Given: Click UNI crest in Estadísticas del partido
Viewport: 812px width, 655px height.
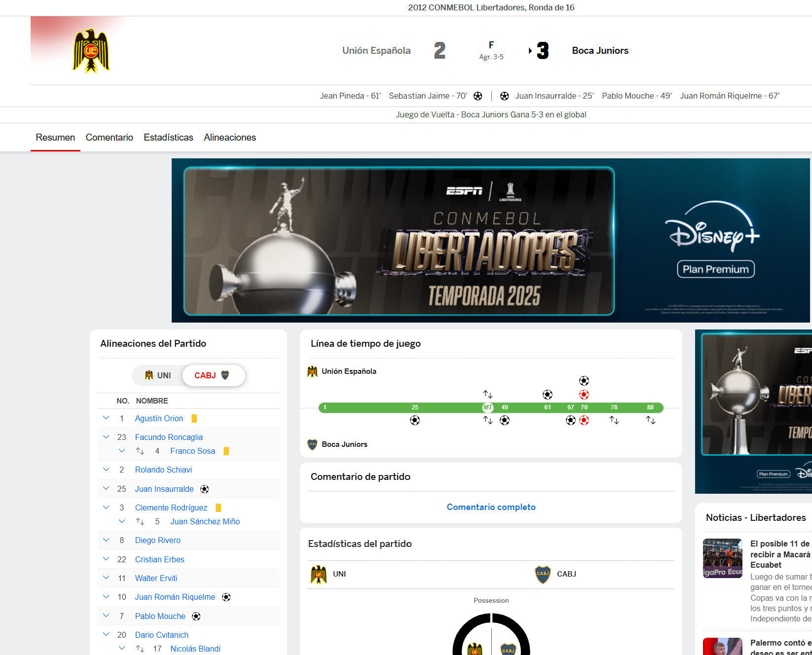Looking at the screenshot, I should click(x=319, y=575).
